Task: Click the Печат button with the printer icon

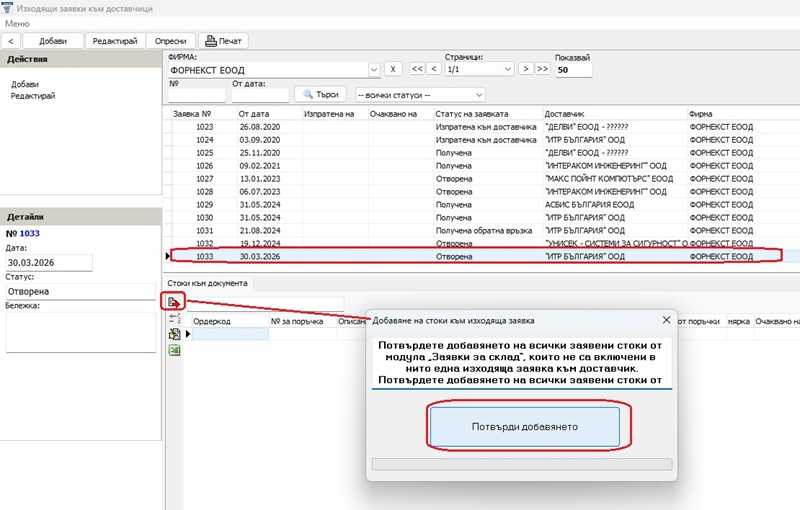Action: point(223,40)
